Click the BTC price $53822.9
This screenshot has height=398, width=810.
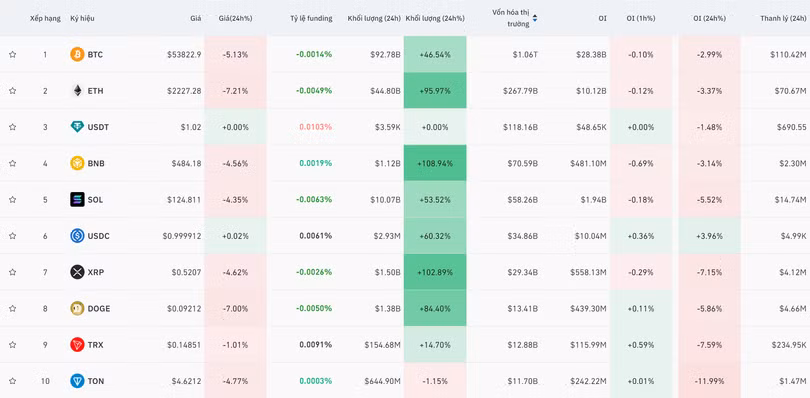(x=184, y=54)
